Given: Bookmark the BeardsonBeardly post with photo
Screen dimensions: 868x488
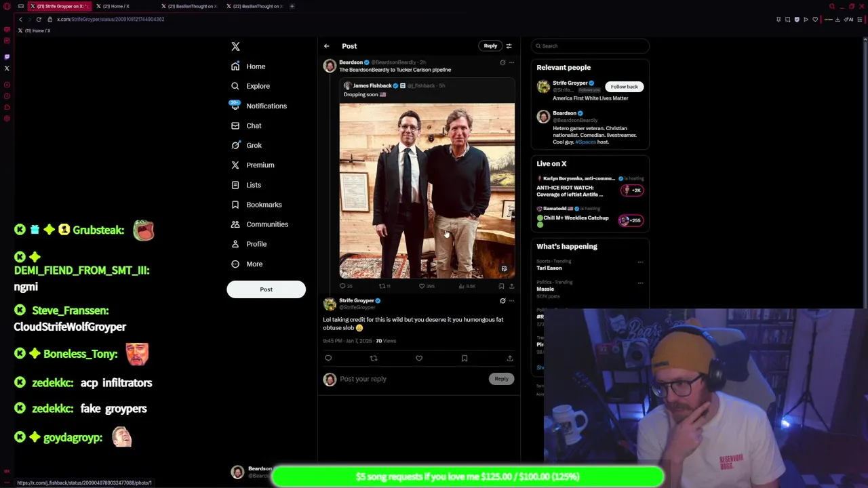Looking at the screenshot, I should click(501, 286).
